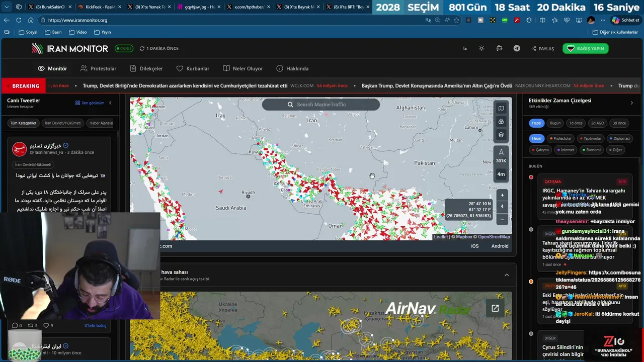Image resolution: width=644 pixels, height=362 pixels.
Task: Select the 1d önce time filter
Action: (576, 123)
